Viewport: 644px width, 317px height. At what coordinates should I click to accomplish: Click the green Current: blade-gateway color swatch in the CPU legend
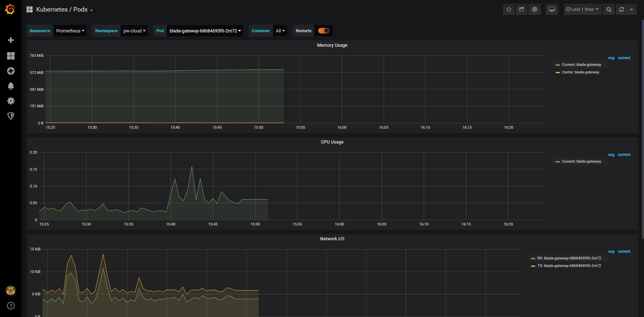[x=557, y=162]
